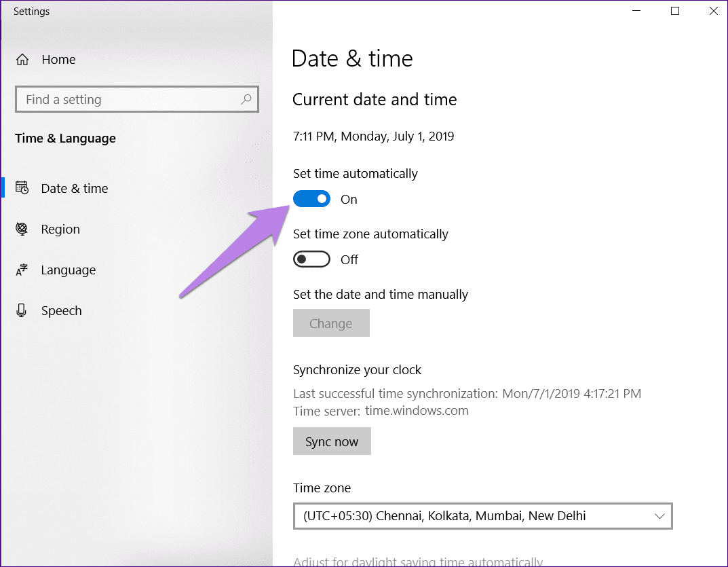Click the '7:11 PM, Monday, July 1, 2019' text

point(373,136)
